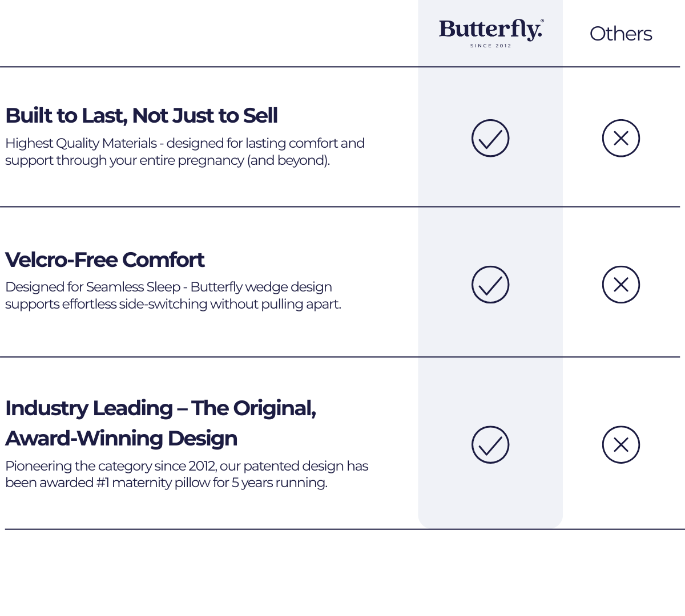
Task: Click the checkmark in Built to Last row
Action: tap(490, 138)
